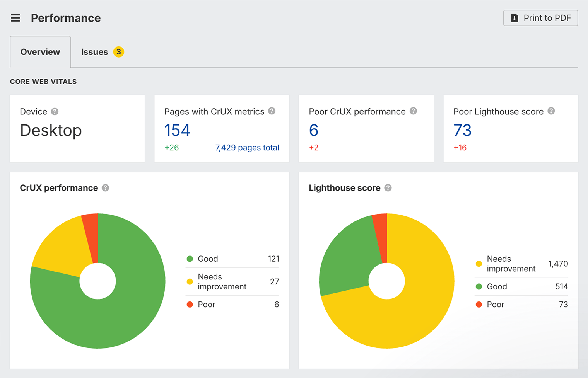Image resolution: width=588 pixels, height=378 pixels.
Task: Click the Needs improvement legend under CrUX performance
Action: (222, 281)
